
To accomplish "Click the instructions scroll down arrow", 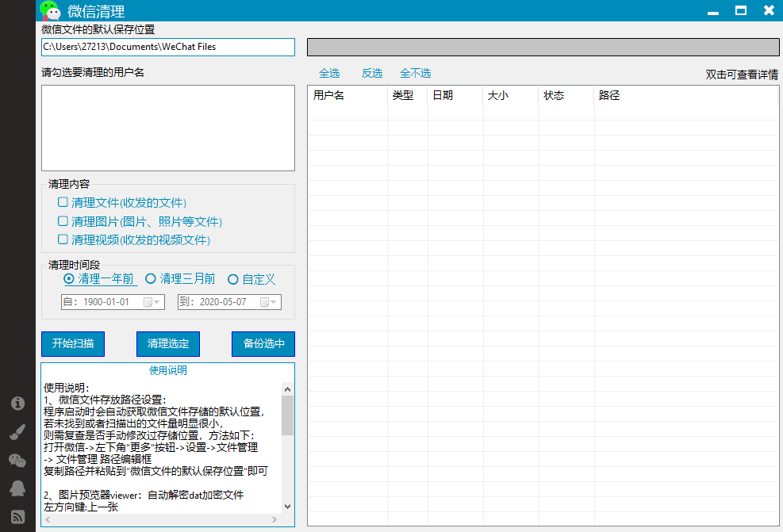I will 288,507.
